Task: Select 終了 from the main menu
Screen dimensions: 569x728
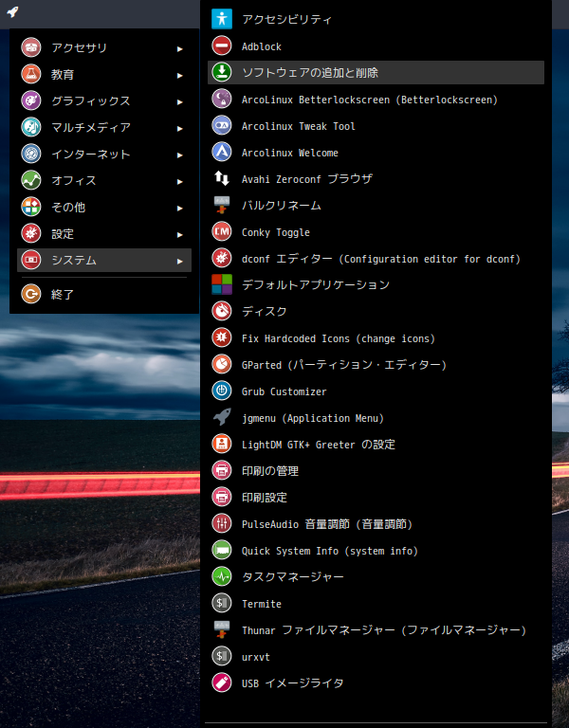Action: [104, 294]
